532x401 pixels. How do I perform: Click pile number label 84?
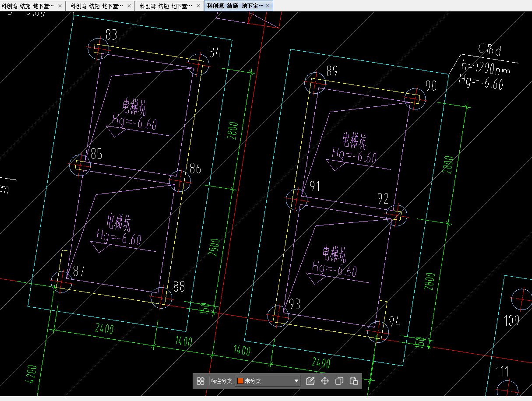[215, 53]
